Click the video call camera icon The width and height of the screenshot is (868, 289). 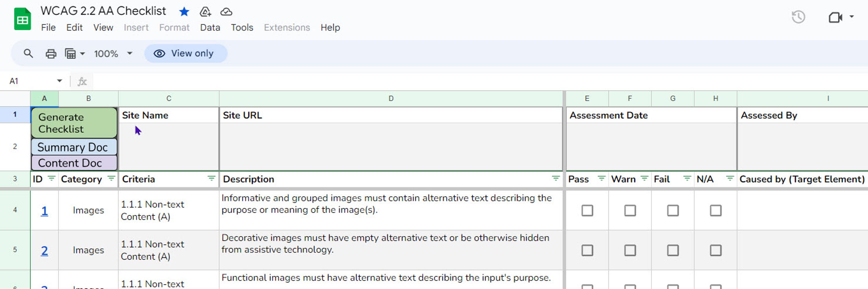coord(835,17)
